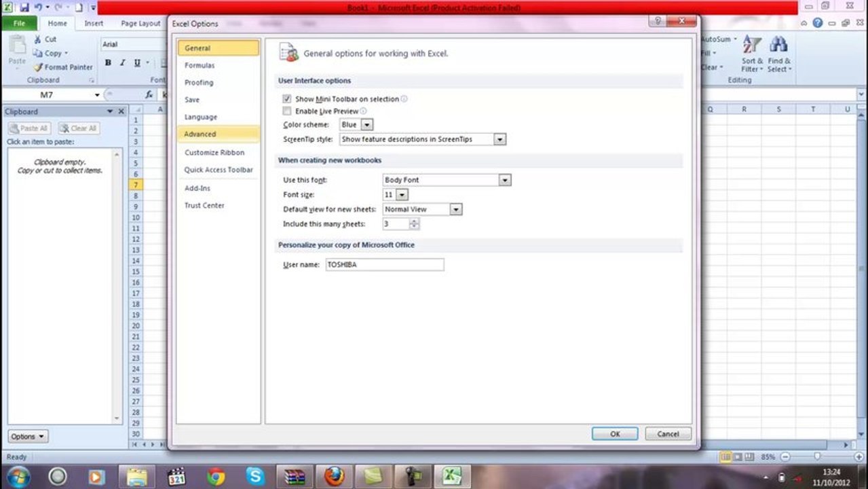Select the Proofing options category
The width and height of the screenshot is (868, 489).
[x=218, y=82]
